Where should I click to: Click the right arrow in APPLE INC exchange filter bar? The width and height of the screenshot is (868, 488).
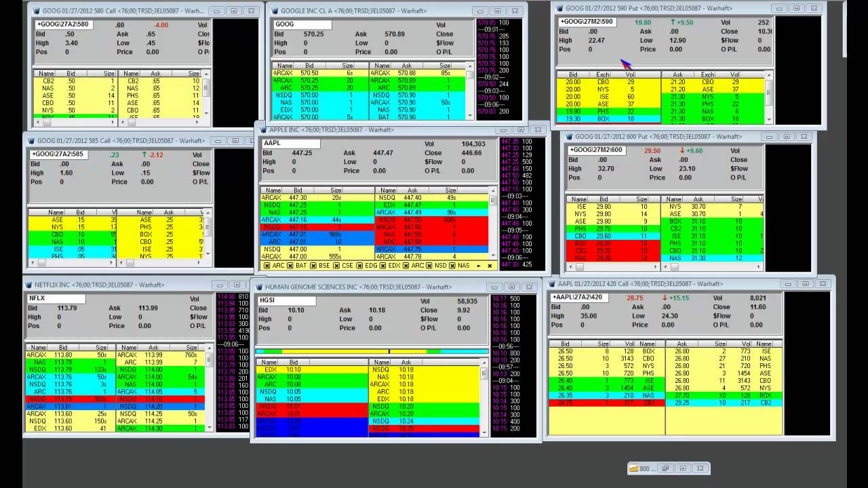pos(479,266)
